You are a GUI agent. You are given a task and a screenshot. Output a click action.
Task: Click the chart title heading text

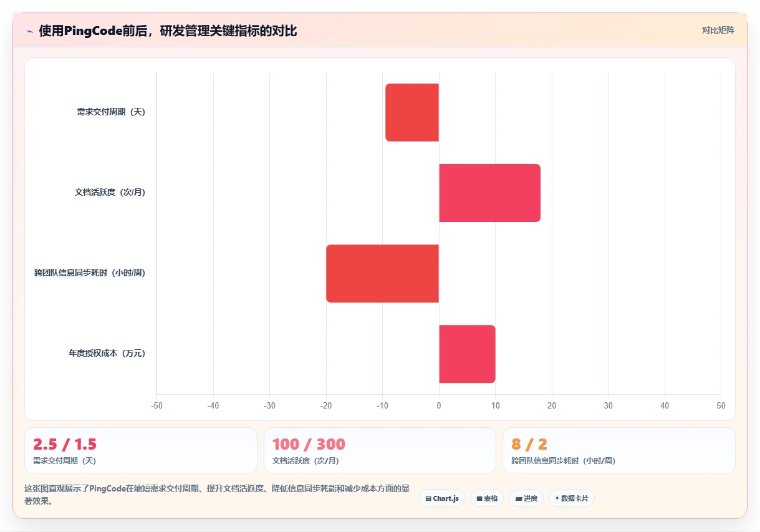168,31
